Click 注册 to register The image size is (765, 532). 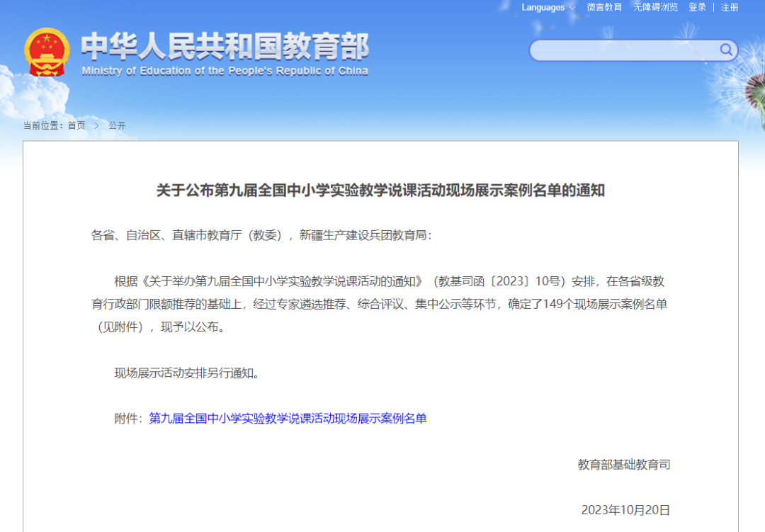point(730,7)
